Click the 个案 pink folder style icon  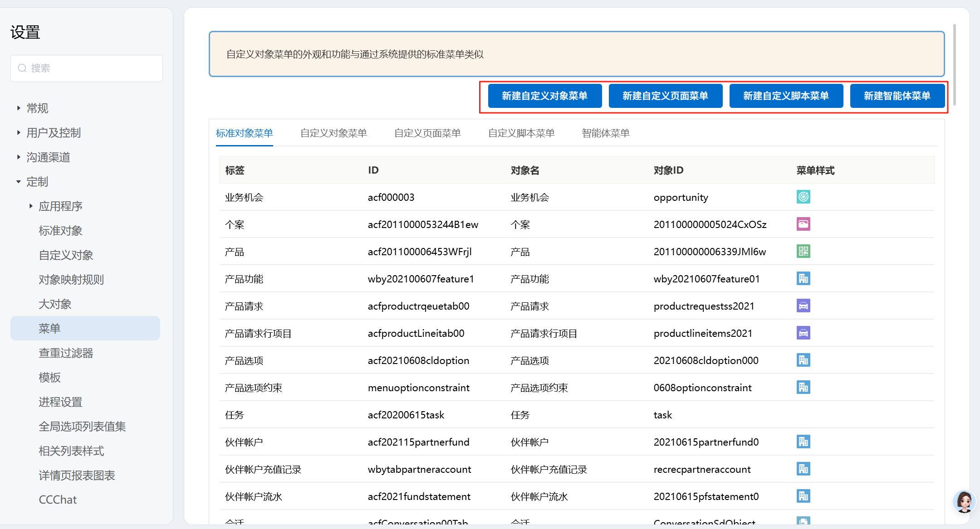[803, 224]
